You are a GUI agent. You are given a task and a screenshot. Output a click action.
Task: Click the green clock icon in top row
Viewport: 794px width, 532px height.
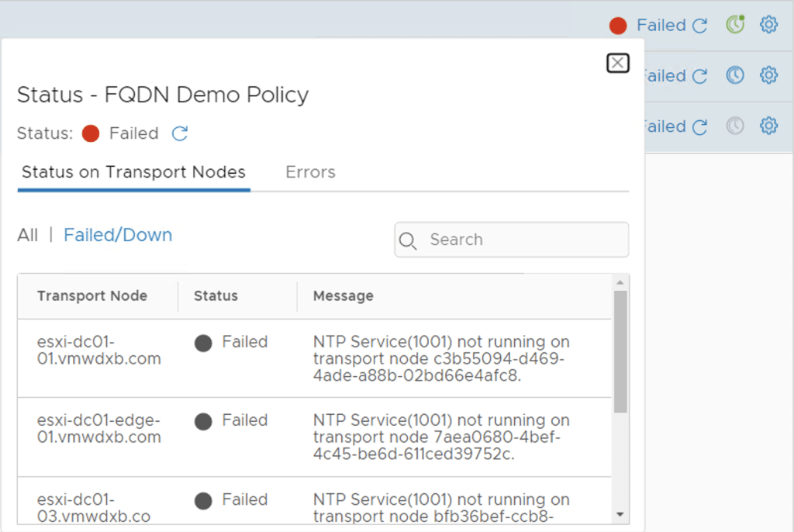(734, 25)
